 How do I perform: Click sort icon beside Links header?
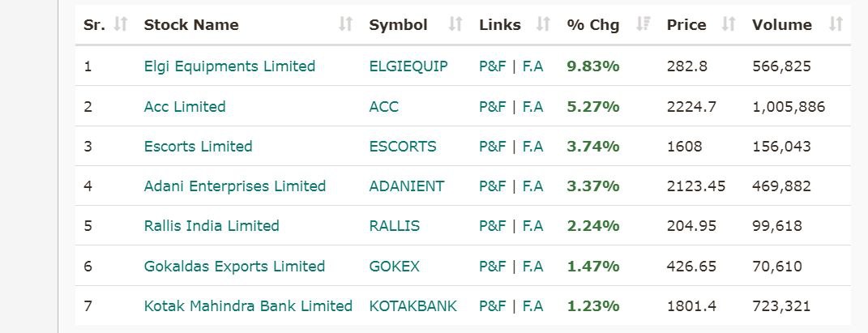[x=544, y=25]
